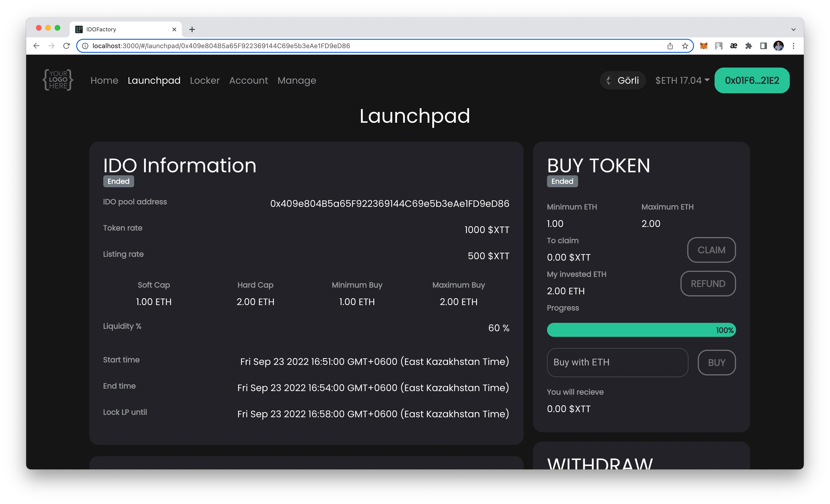The height and width of the screenshot is (504, 830).
Task: Click the YOUR LOGO HERE logo
Action: click(58, 80)
